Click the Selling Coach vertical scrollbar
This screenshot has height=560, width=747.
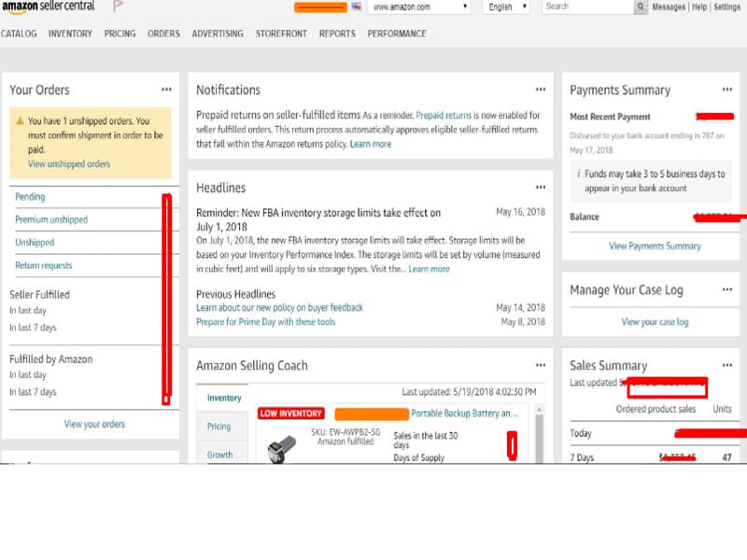click(540, 433)
